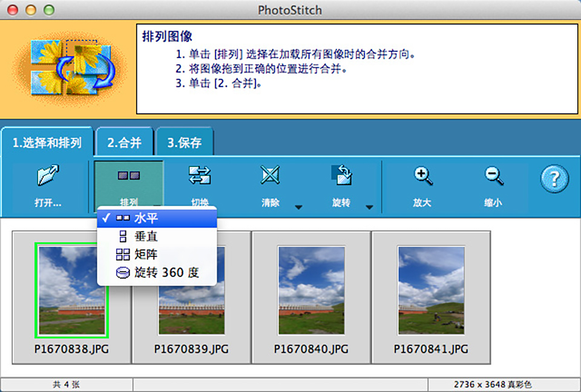Click the Open (打开) folder icon
Image resolution: width=581 pixels, height=392 pixels.
(x=47, y=177)
